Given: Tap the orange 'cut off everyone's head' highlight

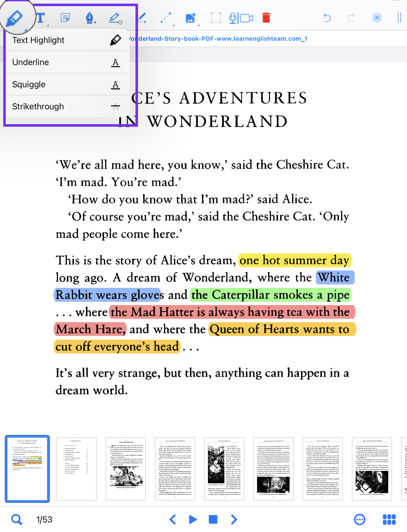Looking at the screenshot, I should click(x=117, y=347).
